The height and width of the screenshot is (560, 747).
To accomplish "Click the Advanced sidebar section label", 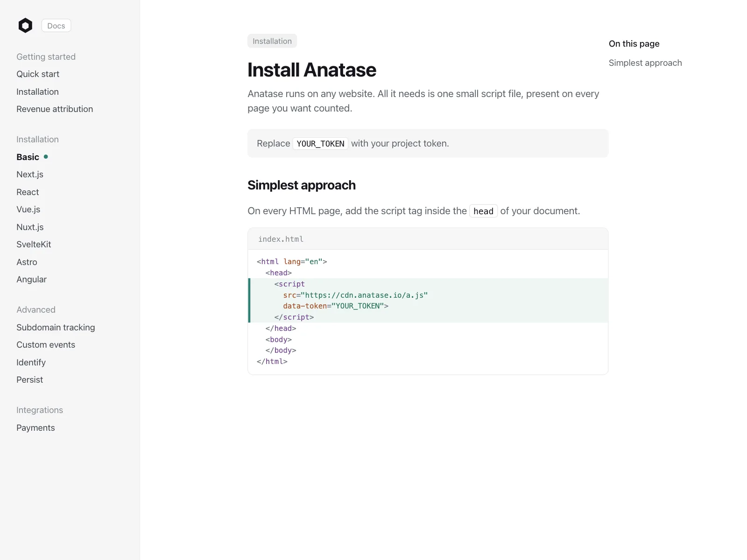I will (x=36, y=310).
